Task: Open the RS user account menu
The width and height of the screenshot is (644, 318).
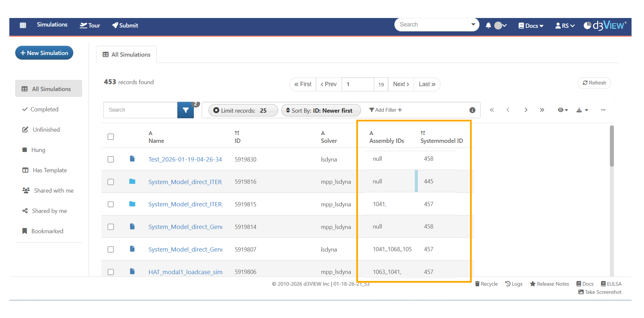Action: point(565,26)
